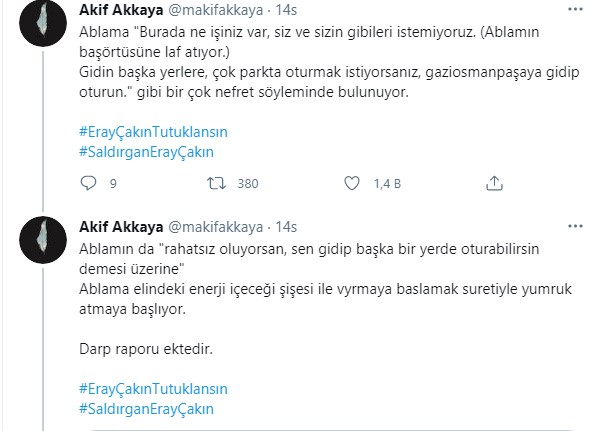Open the Akif Akkaya name on first tweet
The image size is (600, 431).
[x=114, y=9]
